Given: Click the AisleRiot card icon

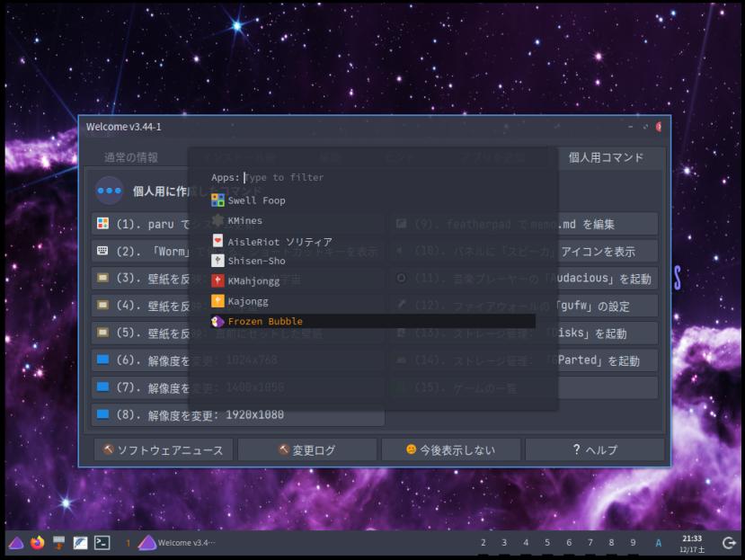Looking at the screenshot, I should (217, 241).
